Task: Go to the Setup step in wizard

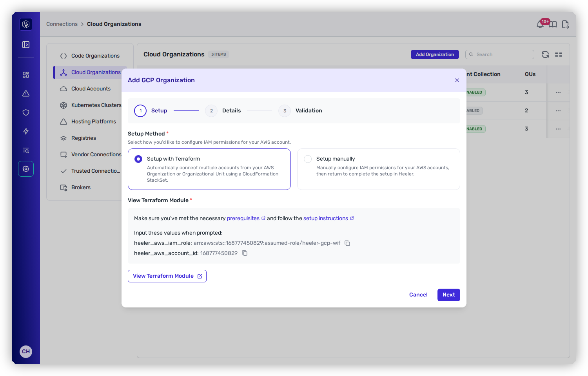Action: click(x=151, y=111)
